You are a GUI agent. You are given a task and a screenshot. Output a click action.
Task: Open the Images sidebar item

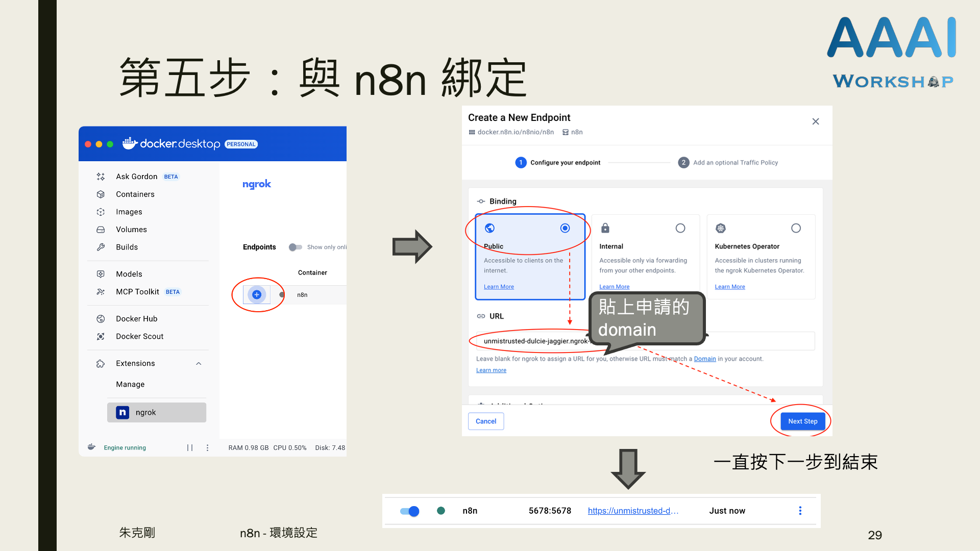pos(129,212)
